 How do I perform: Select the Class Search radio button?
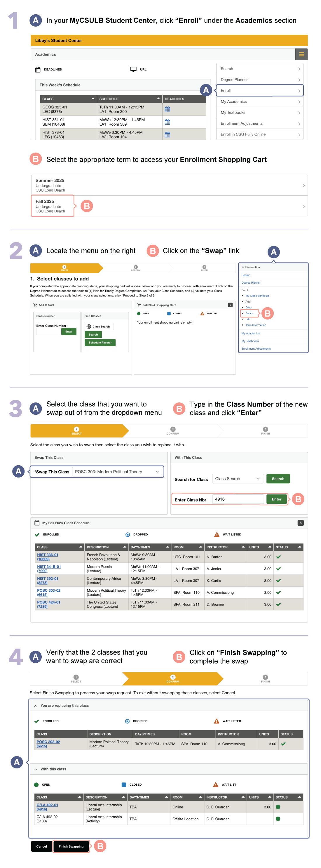[x=89, y=327]
